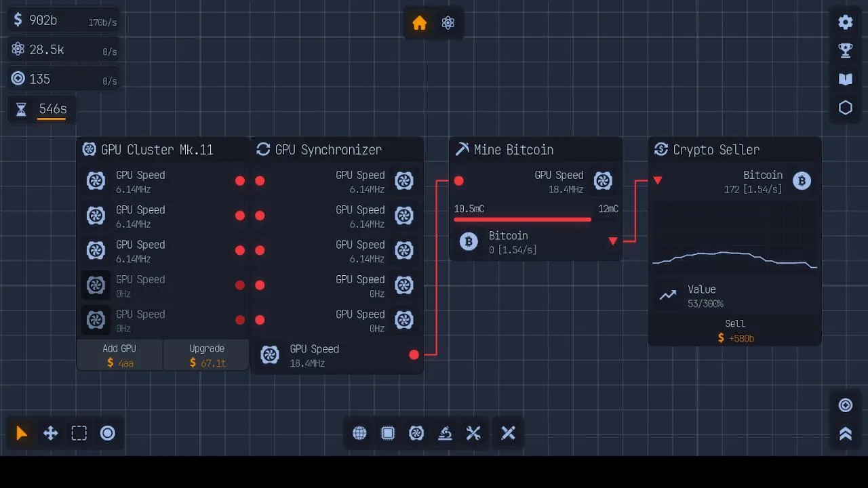Select the move arrows tool
Viewport: 868px width, 488px height.
(x=51, y=433)
